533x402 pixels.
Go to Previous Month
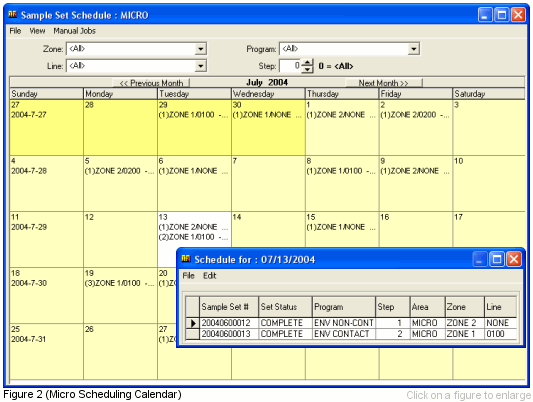(151, 83)
